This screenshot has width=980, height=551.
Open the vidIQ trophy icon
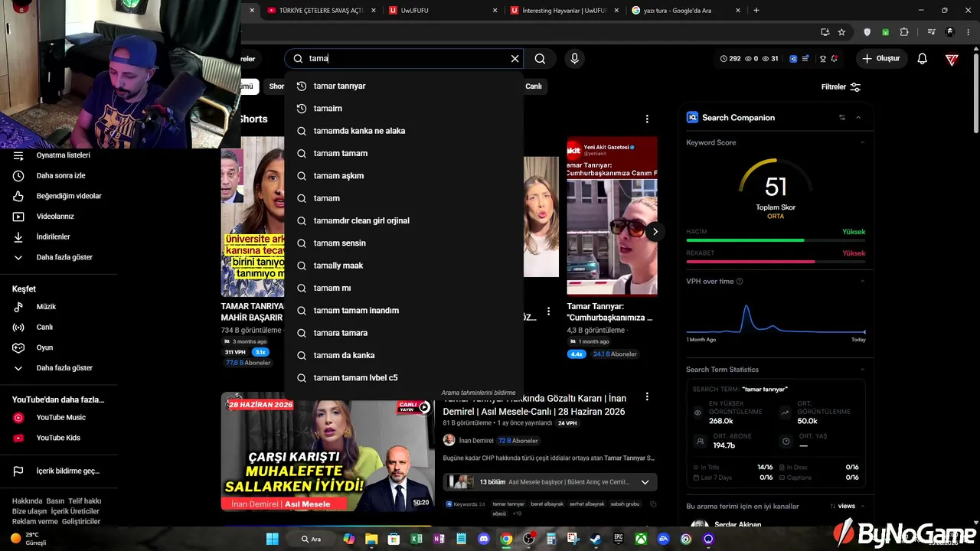point(822,59)
